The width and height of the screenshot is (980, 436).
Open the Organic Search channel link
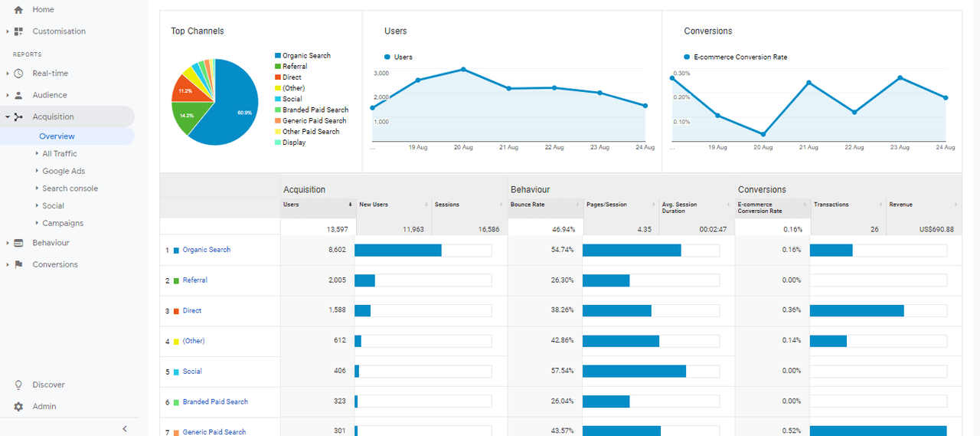coord(206,250)
